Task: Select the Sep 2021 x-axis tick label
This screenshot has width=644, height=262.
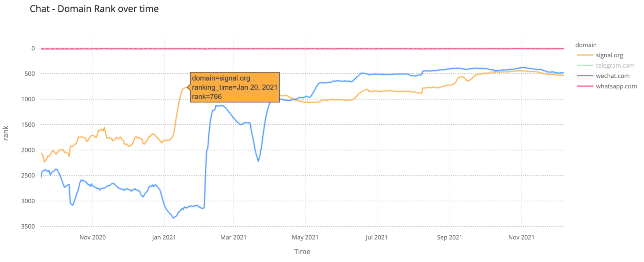Action: coord(449,238)
